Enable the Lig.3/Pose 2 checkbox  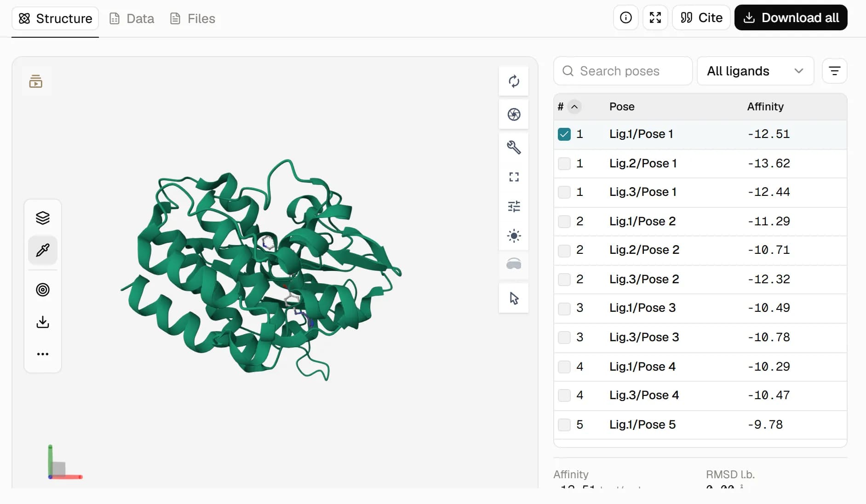pos(564,280)
